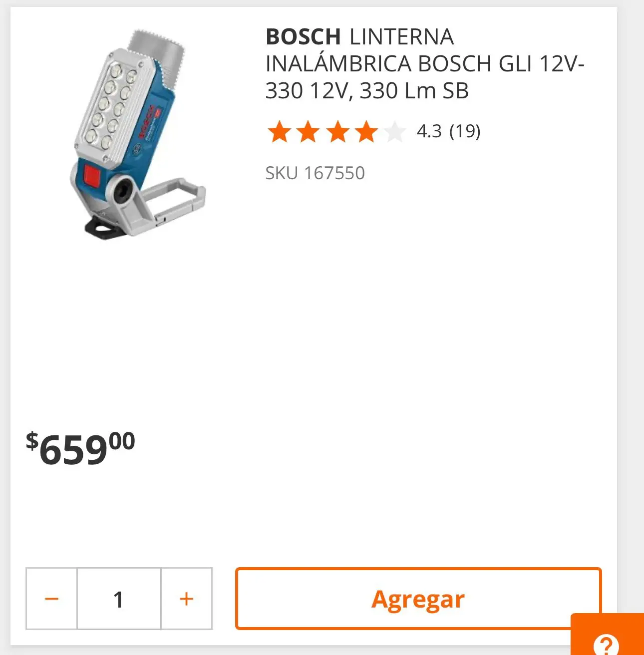Image resolution: width=644 pixels, height=655 pixels.
Task: Click the first orange rating star
Action: click(x=279, y=132)
